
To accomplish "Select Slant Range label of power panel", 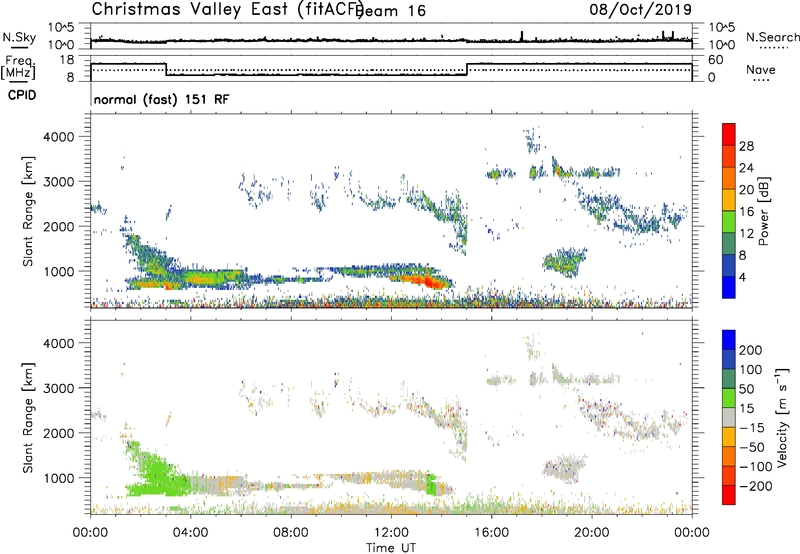I will [x=28, y=211].
